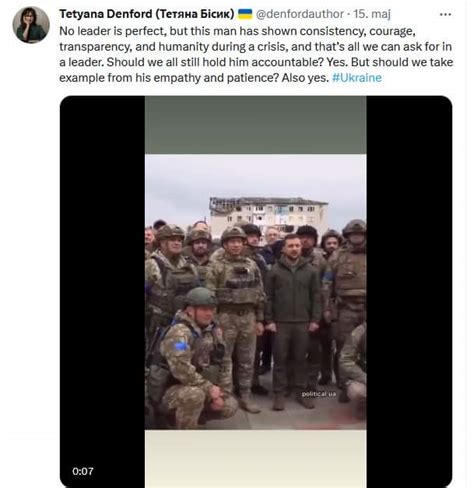The image size is (474, 488).
Task: Open the #Ukraine hashtag link
Action: (357, 78)
